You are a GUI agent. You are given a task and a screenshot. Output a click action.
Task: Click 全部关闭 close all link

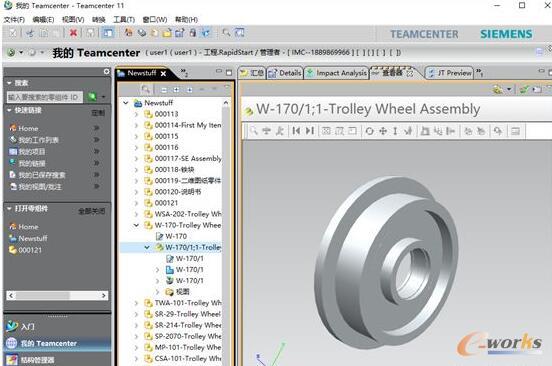pyautogui.click(x=92, y=211)
